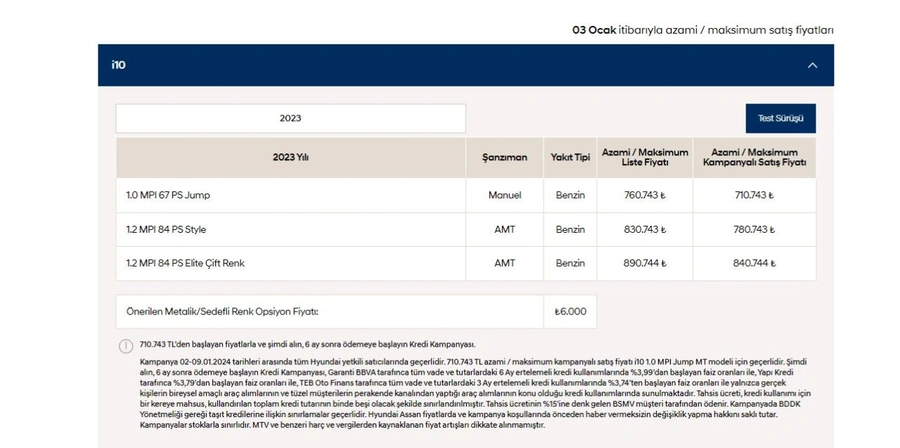
Task: Open the 2023 model year selector
Action: [290, 118]
